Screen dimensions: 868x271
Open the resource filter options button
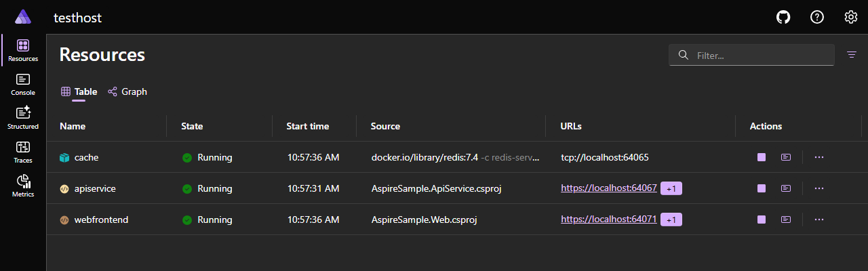point(852,55)
